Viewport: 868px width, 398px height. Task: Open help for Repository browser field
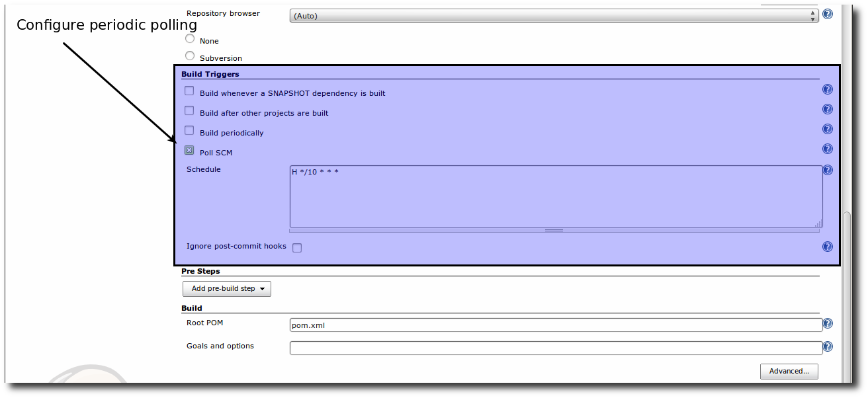pos(827,13)
